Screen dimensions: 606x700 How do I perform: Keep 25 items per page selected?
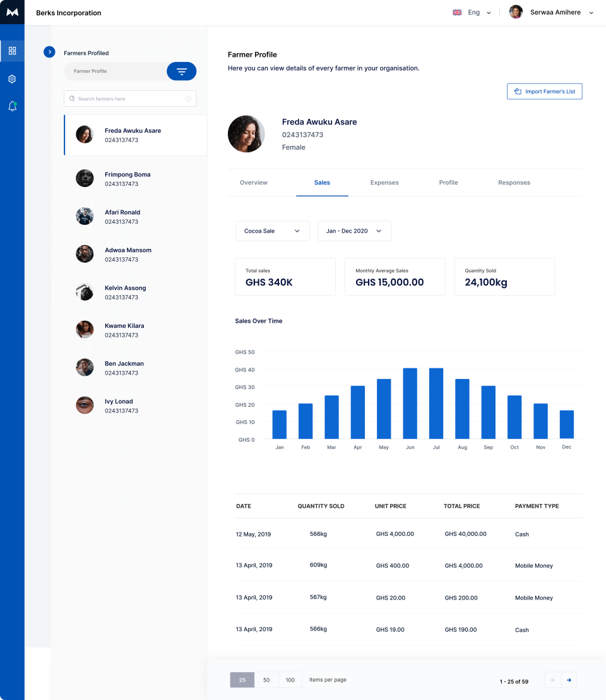tap(242, 680)
